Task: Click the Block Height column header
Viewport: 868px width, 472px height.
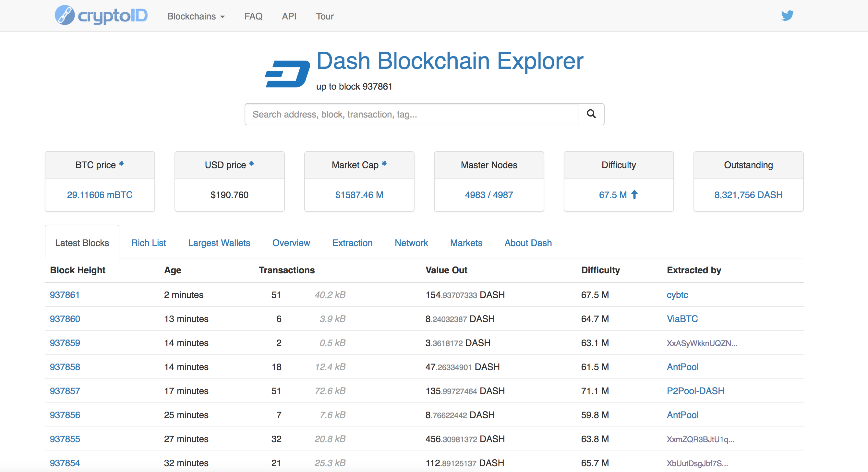Action: (78, 270)
